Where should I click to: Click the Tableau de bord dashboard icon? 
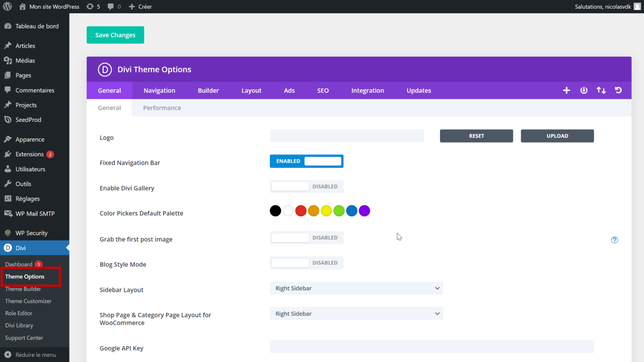click(8, 26)
